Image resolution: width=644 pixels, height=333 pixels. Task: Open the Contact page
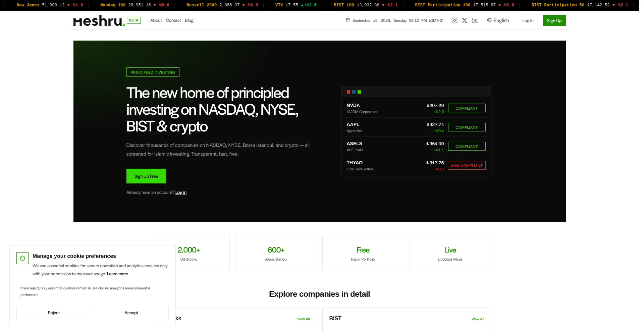point(173,20)
